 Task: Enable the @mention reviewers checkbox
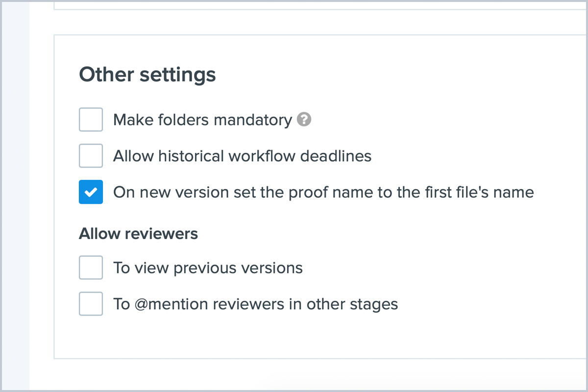91,304
